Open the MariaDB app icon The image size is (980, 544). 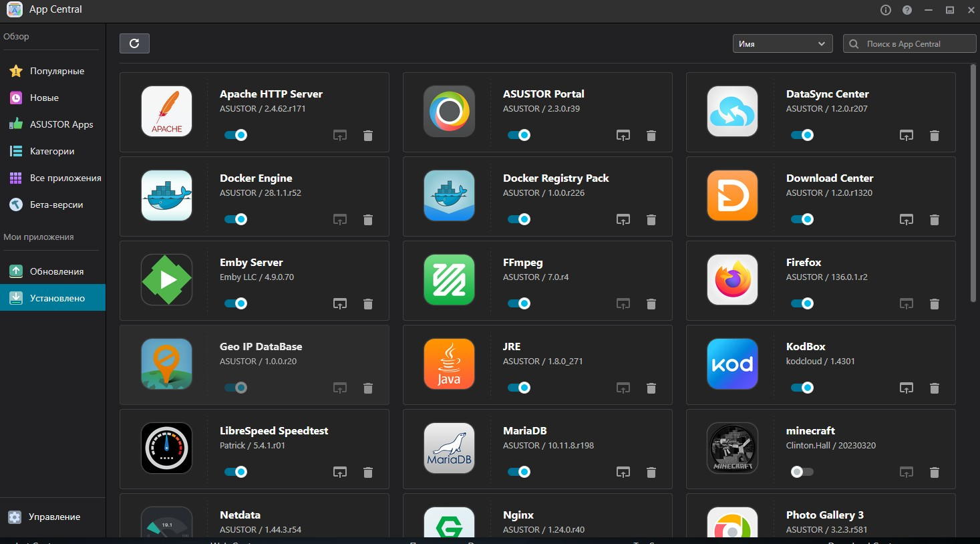click(450, 448)
